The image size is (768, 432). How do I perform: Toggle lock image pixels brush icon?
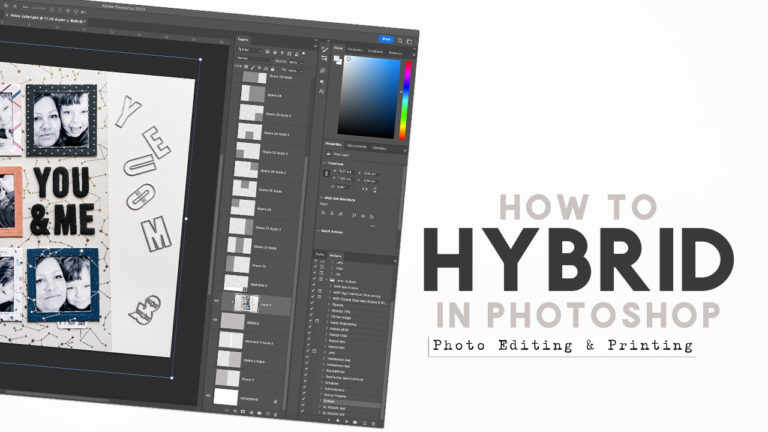point(253,68)
